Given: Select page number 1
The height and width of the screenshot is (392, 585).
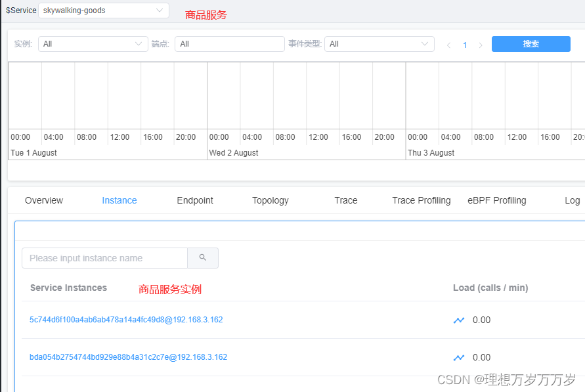Looking at the screenshot, I should pos(465,45).
